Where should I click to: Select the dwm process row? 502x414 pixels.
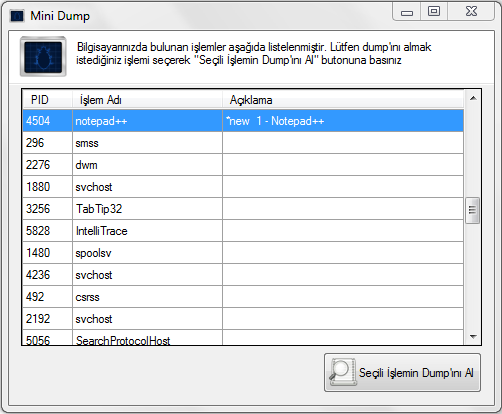point(243,165)
